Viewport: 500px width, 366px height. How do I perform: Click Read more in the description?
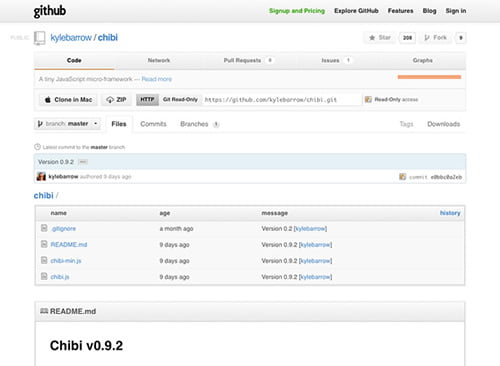[157, 79]
